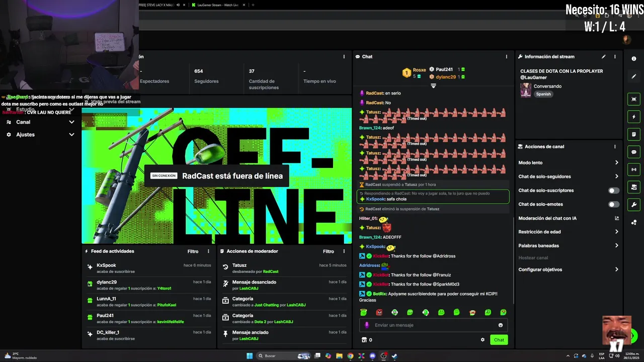Open Feed de actividades three-dot menu
644x362 pixels.
point(208,251)
